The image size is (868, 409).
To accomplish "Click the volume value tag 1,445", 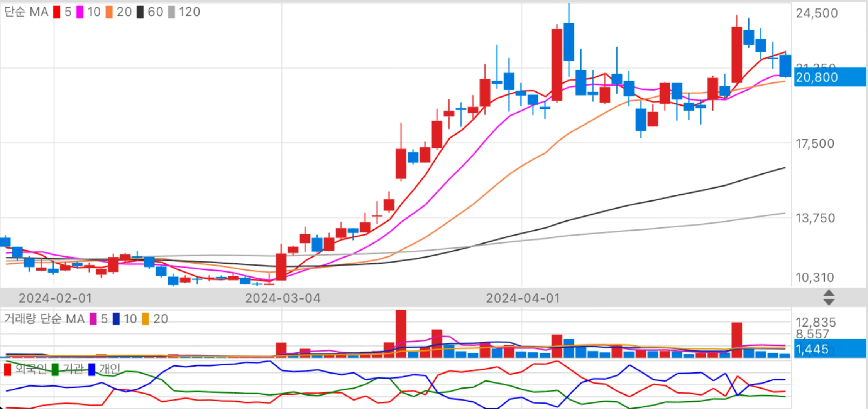I will tap(830, 349).
